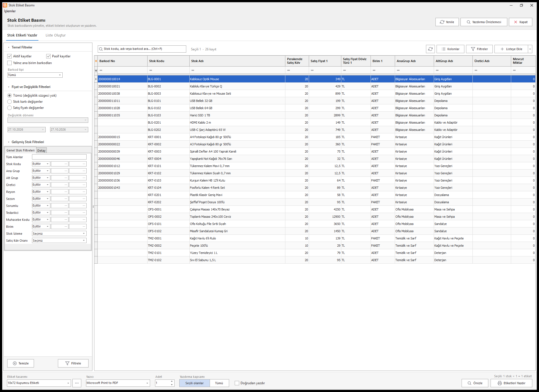The image size is (539, 392).
Task: Enable Yalnız ana birim barkodları checkbox
Action: click(10, 63)
